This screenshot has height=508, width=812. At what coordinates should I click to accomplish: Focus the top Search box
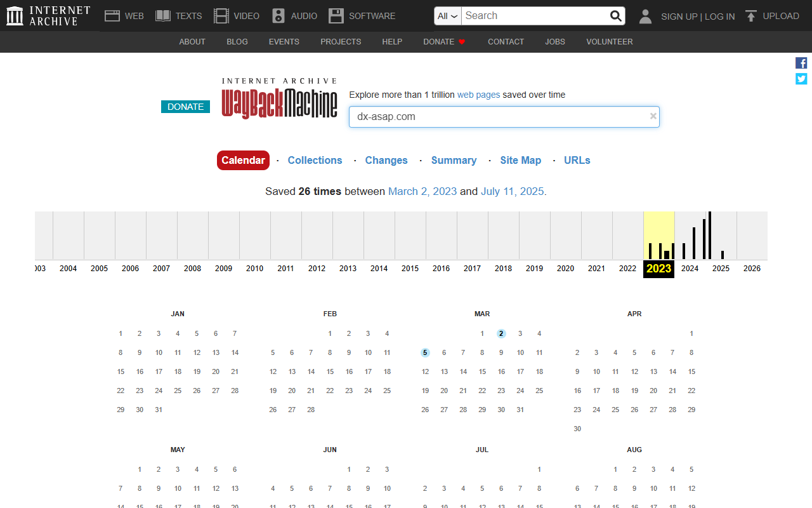coord(535,16)
